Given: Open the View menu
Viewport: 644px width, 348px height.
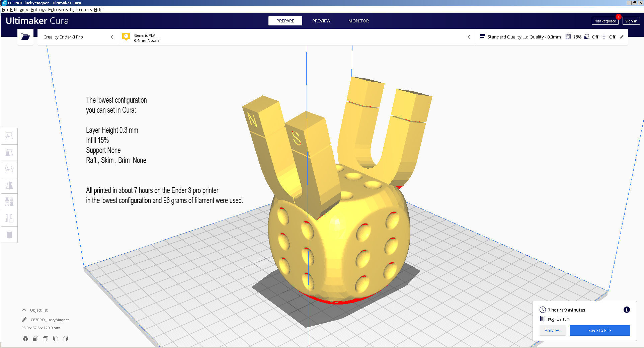Looking at the screenshot, I should 24,9.
